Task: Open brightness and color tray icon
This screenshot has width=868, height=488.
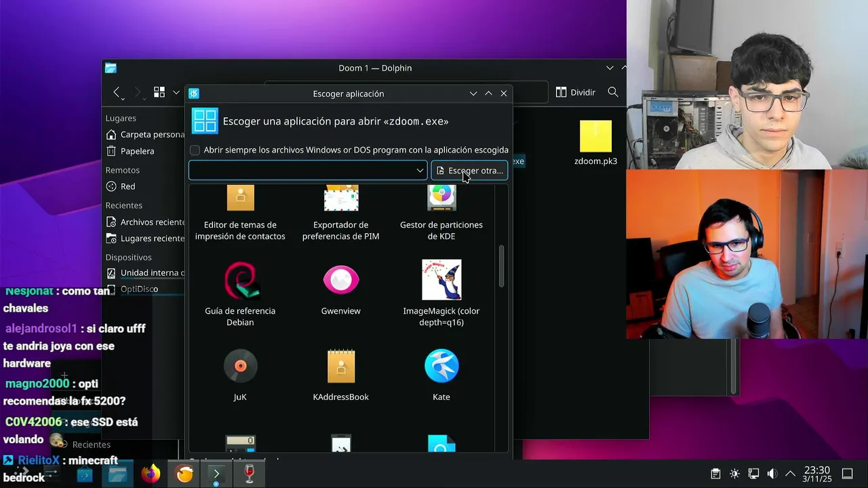Action: 734,474
